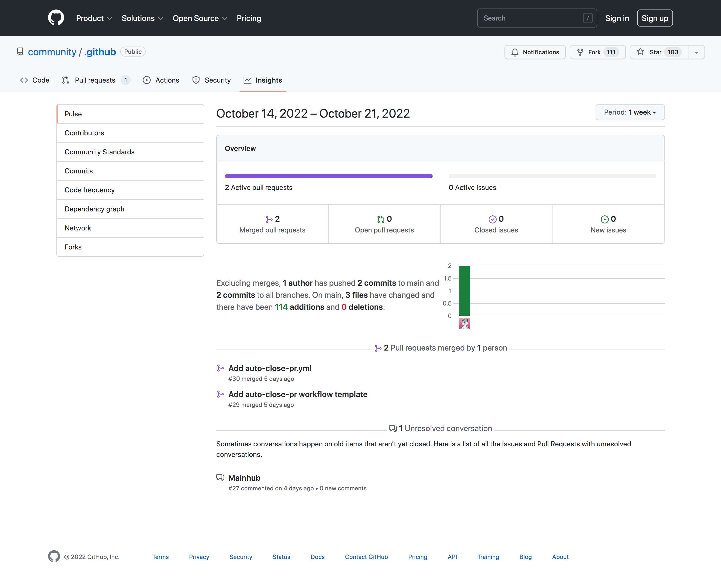The height and width of the screenshot is (588, 721).
Task: Open the Period: 1 week dropdown
Action: [x=630, y=112]
